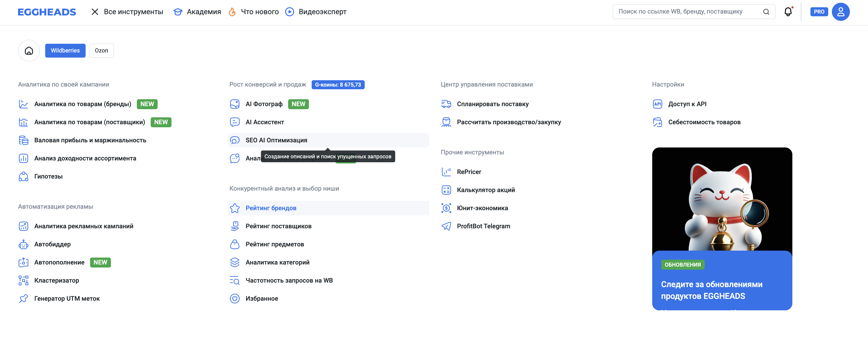
Task: Click the Рейтинг брендов star icon
Action: click(x=234, y=208)
